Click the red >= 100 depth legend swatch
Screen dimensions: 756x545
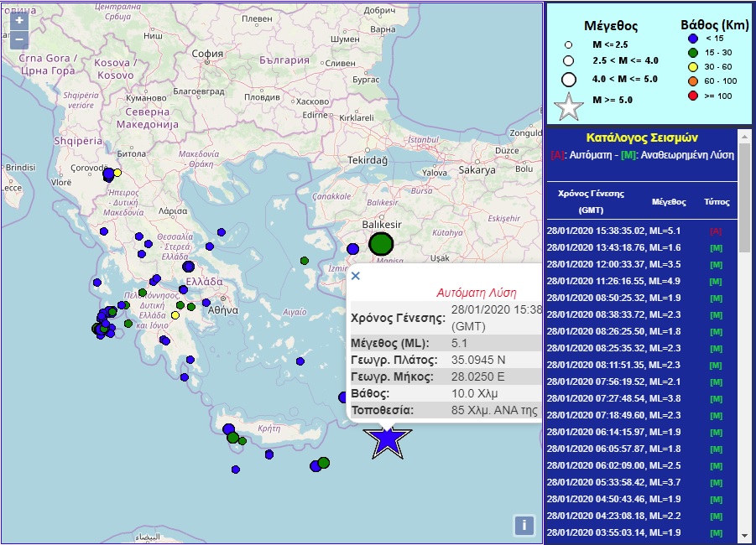[x=691, y=96]
